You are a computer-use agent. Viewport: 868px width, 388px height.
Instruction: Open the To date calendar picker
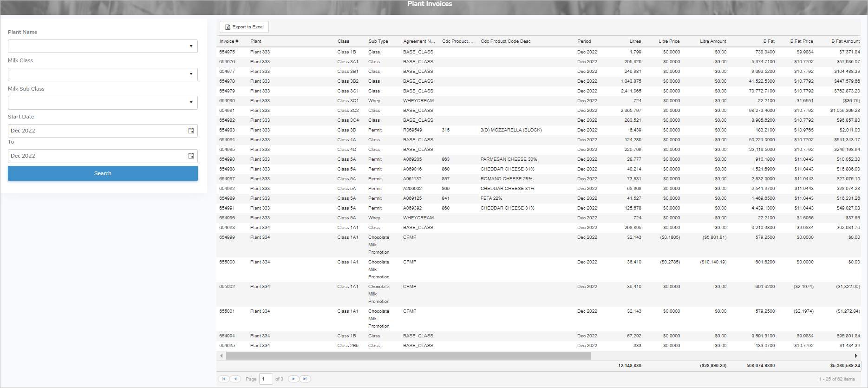[x=191, y=156]
